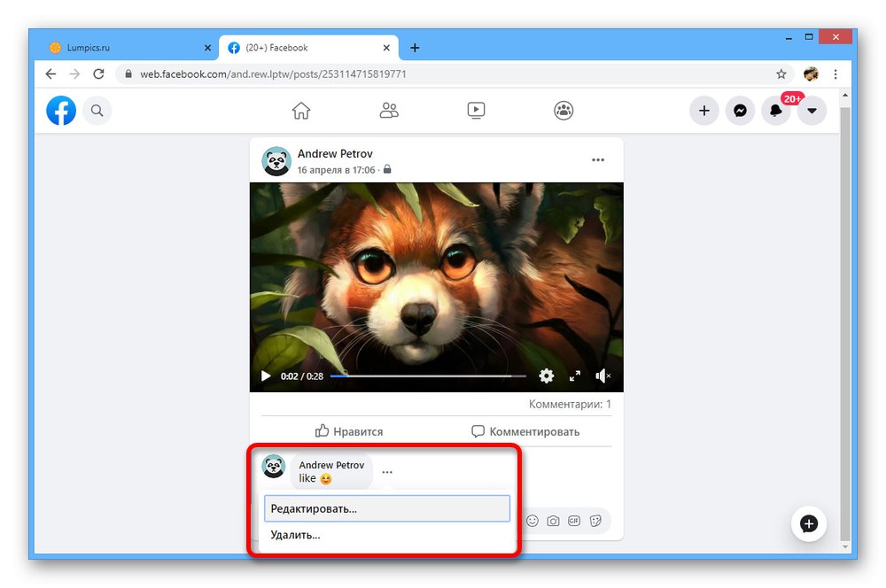Switch video to fullscreen
This screenshot has height=588, width=886.
pos(575,375)
